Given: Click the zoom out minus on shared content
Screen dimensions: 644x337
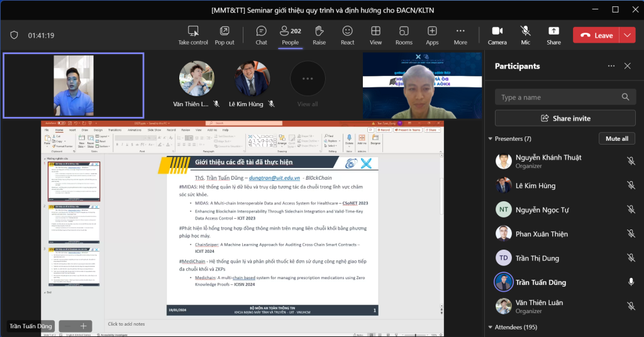Looking at the screenshot, I should [67, 326].
